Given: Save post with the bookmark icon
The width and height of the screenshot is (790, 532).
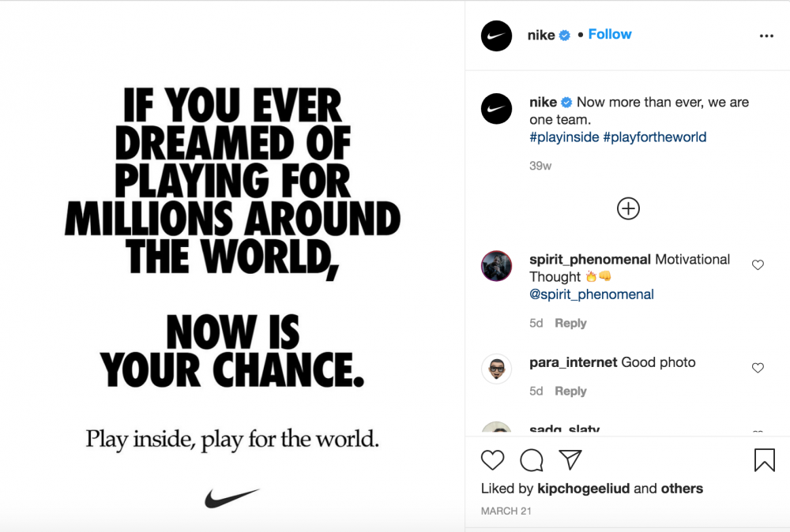Looking at the screenshot, I should pos(764,460).
